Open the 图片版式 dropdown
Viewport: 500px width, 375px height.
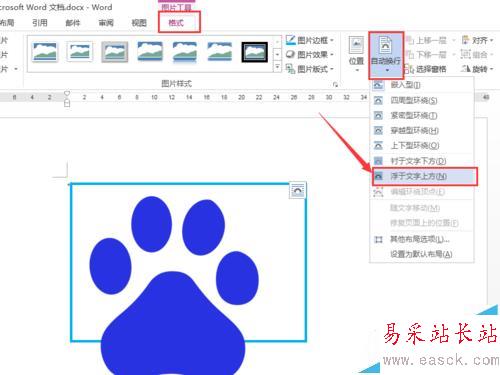pos(310,69)
